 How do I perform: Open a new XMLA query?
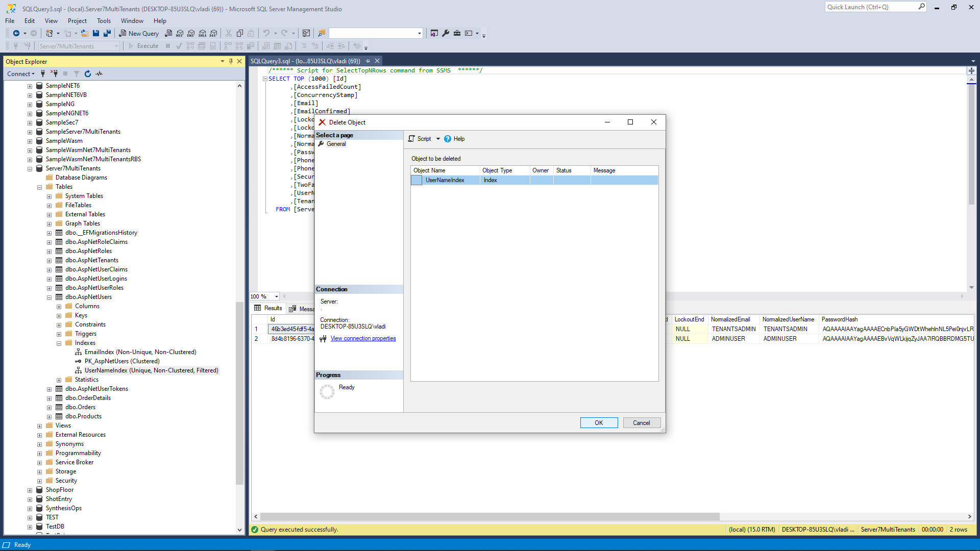pos(203,33)
